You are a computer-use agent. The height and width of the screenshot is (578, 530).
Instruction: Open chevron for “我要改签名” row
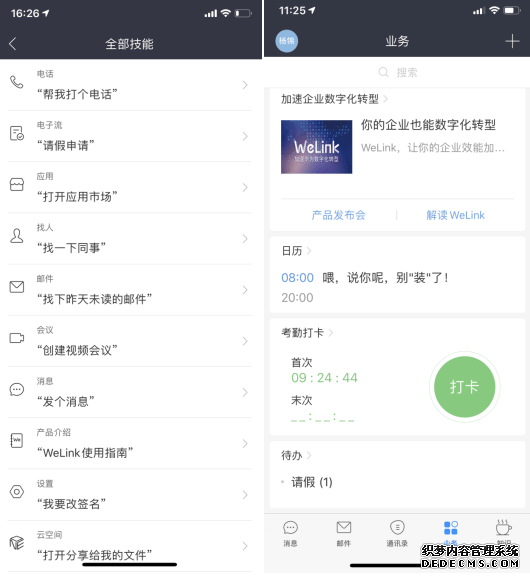click(x=245, y=495)
